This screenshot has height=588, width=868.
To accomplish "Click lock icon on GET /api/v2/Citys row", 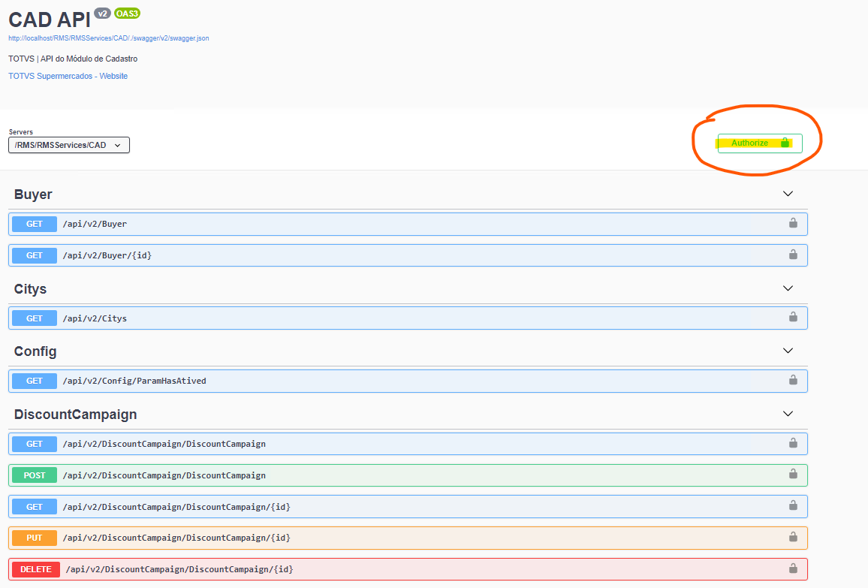I will (x=792, y=318).
